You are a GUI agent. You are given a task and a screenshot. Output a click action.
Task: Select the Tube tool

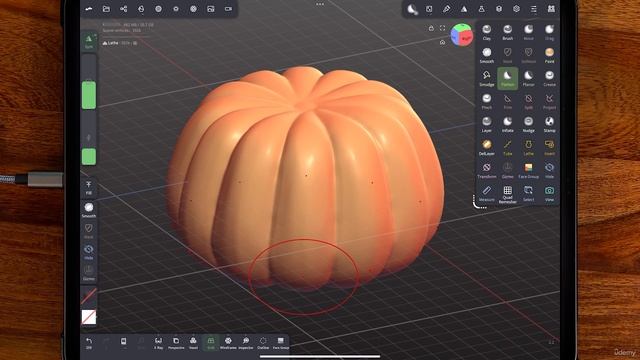click(507, 147)
